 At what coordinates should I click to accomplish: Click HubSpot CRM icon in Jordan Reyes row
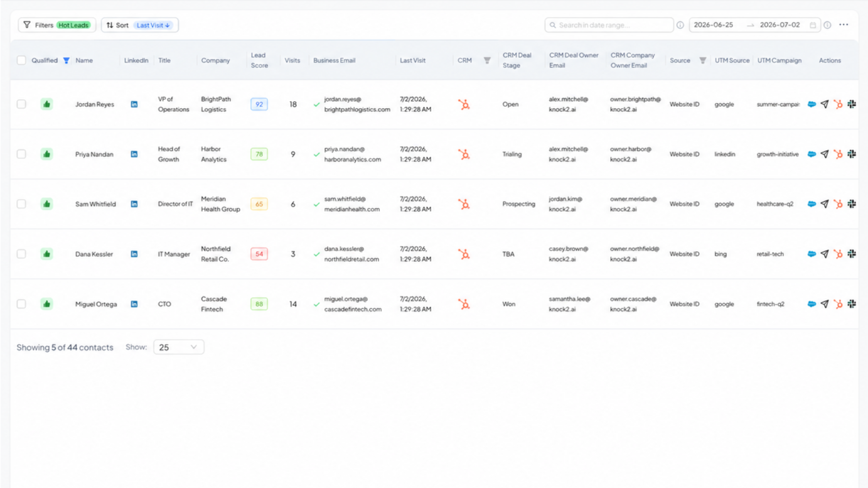[464, 104]
